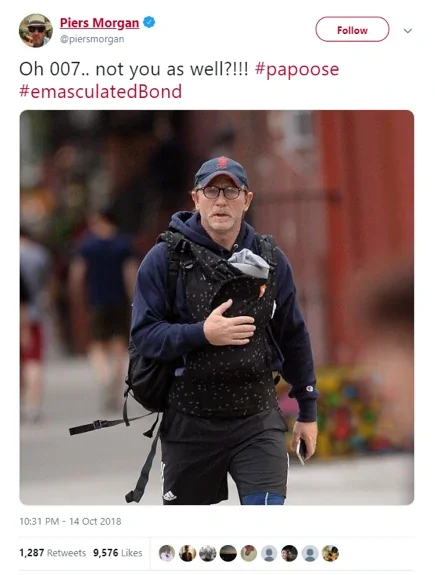Open the fourth dark liker avatar
This screenshot has height=575, width=435.
tap(228, 553)
